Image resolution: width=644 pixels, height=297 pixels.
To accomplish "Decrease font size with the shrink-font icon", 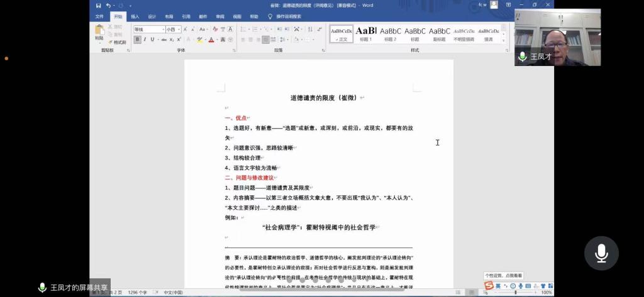I will point(192,29).
